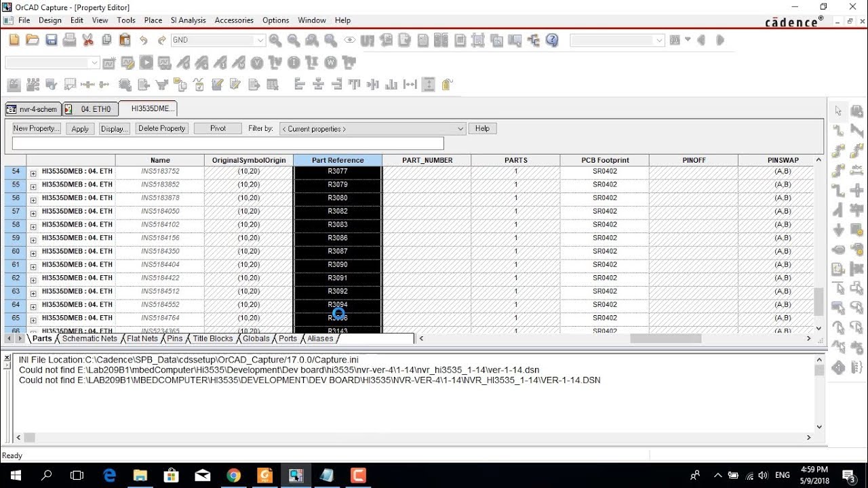868x488 pixels.
Task: Redo the last undone action
Action: click(x=161, y=41)
